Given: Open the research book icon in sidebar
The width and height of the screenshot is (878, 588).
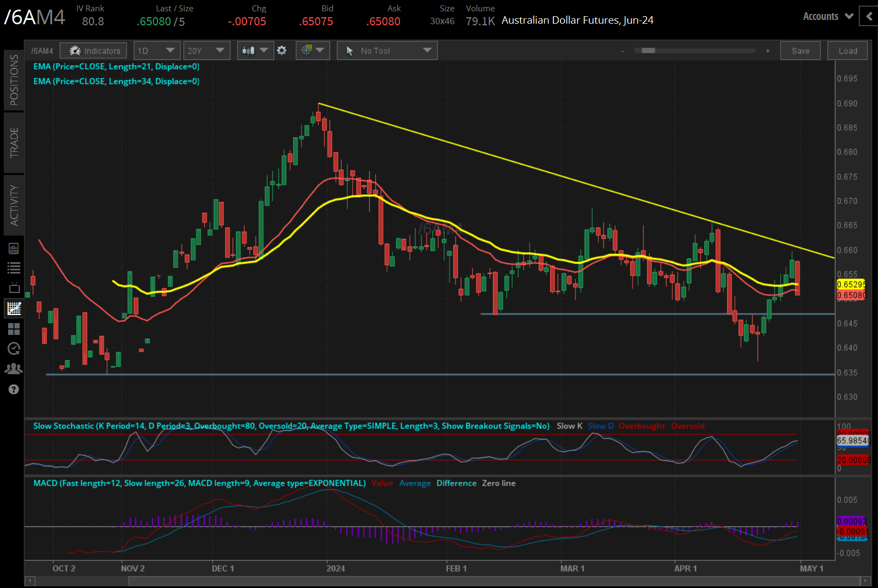Looking at the screenshot, I should coord(13,248).
